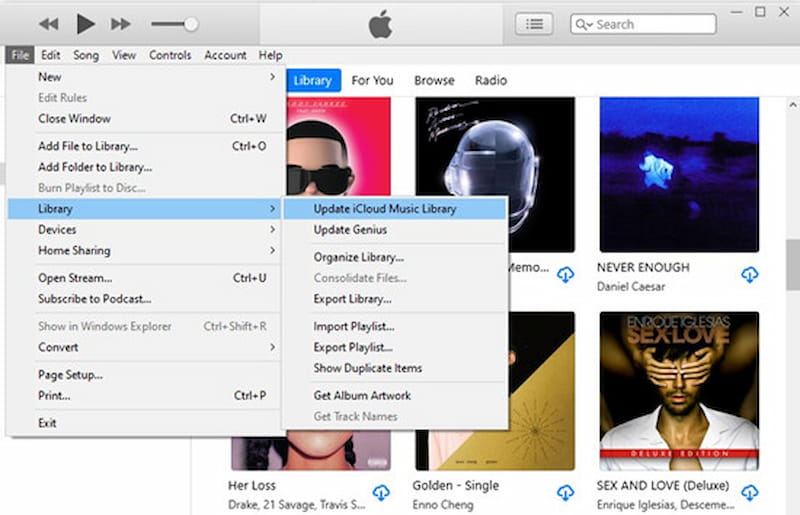This screenshot has height=515, width=800.
Task: Expand the New submenu
Action: [144, 77]
